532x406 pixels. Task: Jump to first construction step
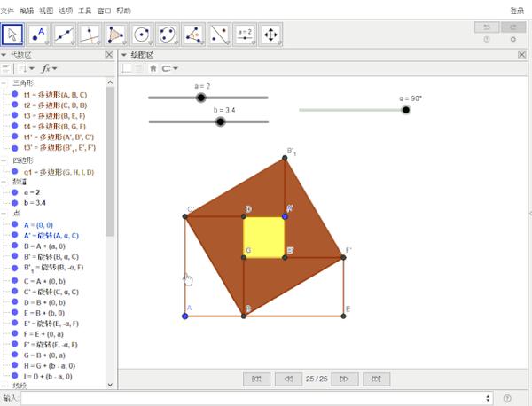[257, 379]
